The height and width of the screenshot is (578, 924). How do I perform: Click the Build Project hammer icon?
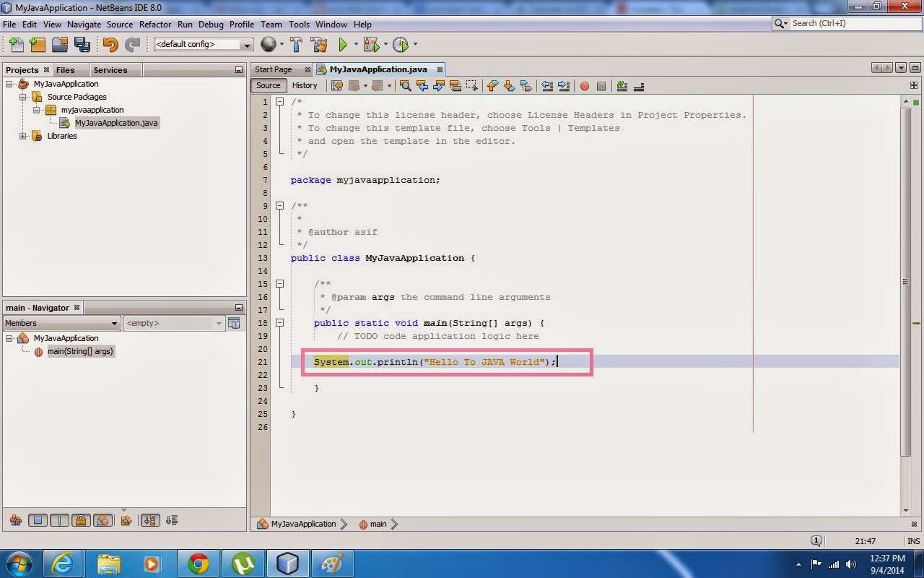[296, 45]
